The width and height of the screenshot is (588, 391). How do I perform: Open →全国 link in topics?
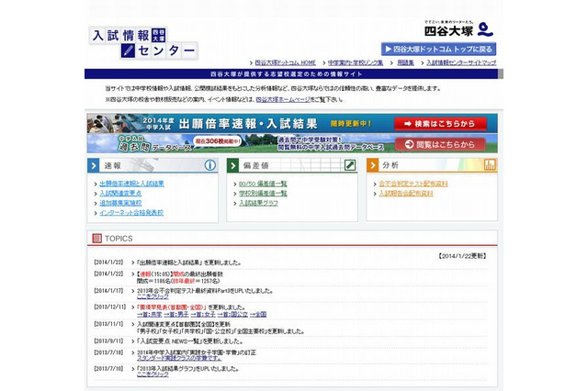coord(258,314)
